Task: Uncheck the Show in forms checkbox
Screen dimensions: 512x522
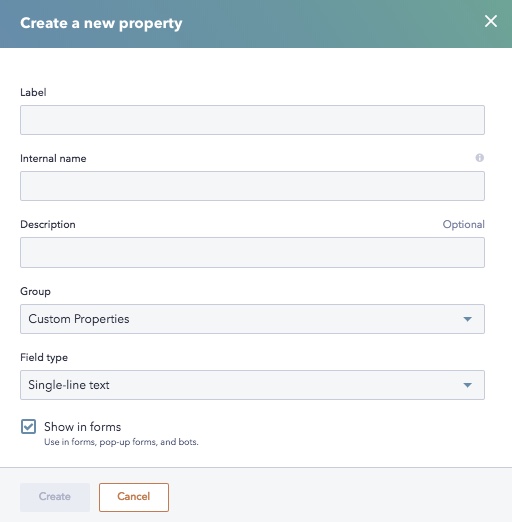Action: pyautogui.click(x=28, y=427)
